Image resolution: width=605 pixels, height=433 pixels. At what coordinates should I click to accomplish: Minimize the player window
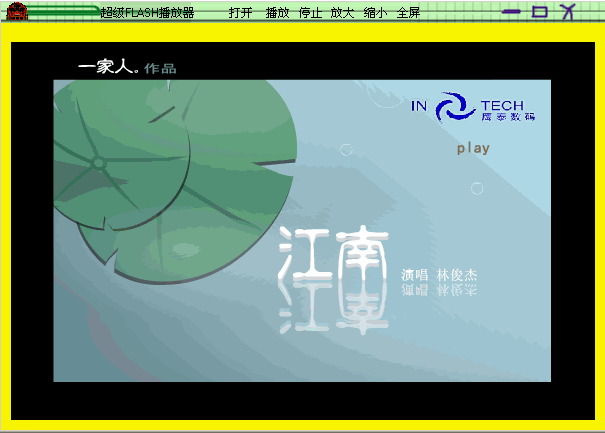point(511,13)
